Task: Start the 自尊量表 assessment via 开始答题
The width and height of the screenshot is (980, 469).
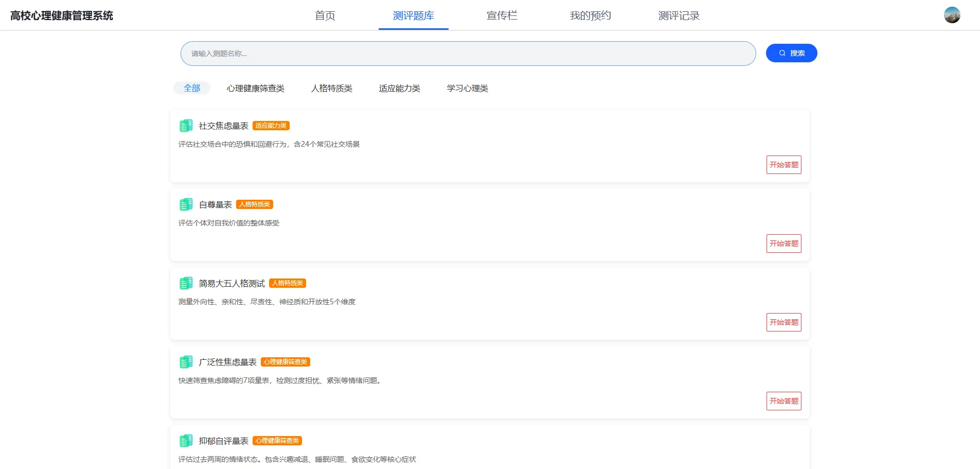Action: 783,244
